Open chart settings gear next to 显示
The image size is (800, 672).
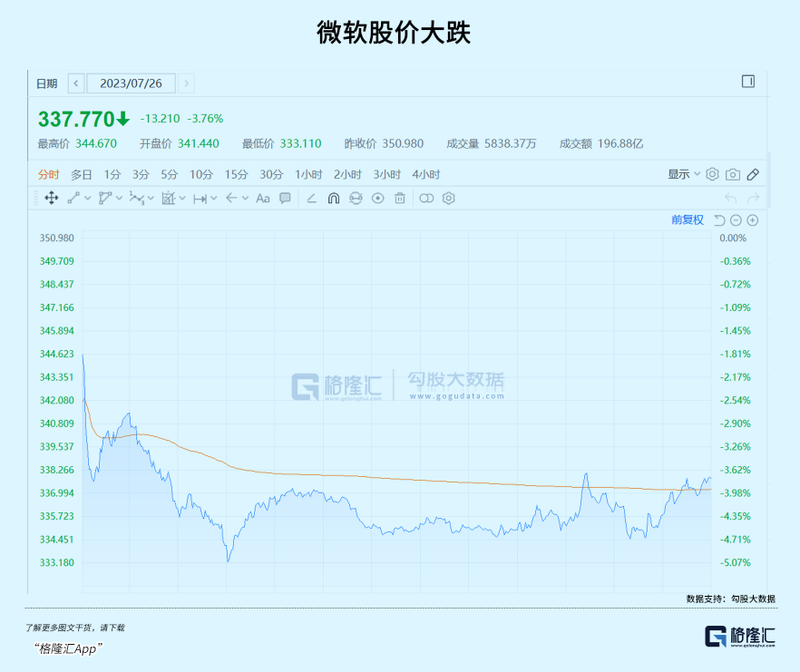click(x=712, y=174)
